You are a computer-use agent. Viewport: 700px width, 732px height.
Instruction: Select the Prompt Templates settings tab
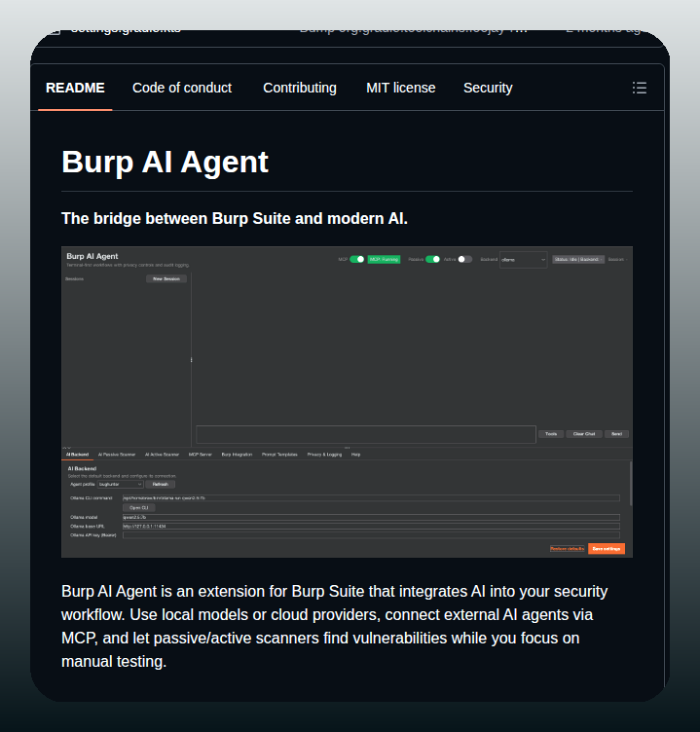279,455
